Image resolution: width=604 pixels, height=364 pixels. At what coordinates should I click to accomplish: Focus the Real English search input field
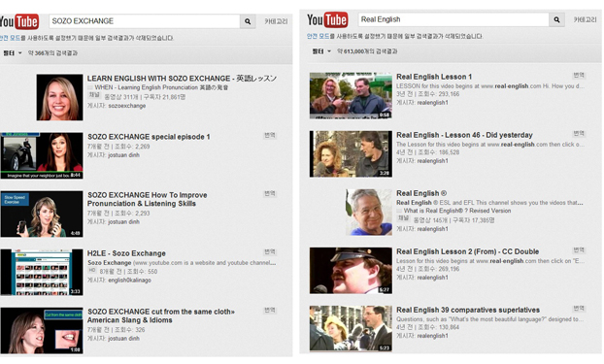click(x=453, y=19)
